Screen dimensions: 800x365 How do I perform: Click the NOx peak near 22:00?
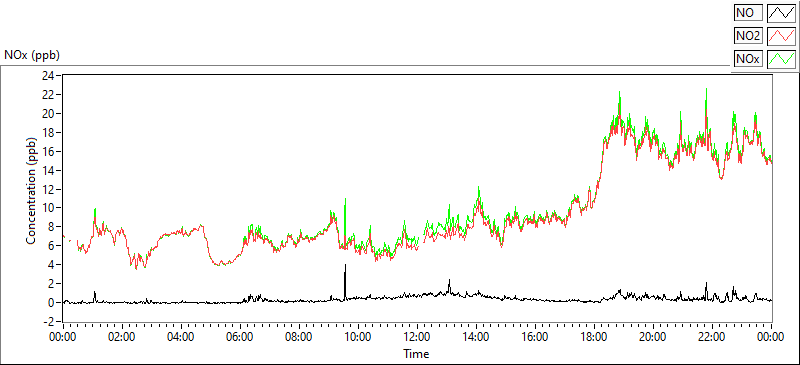[706, 92]
